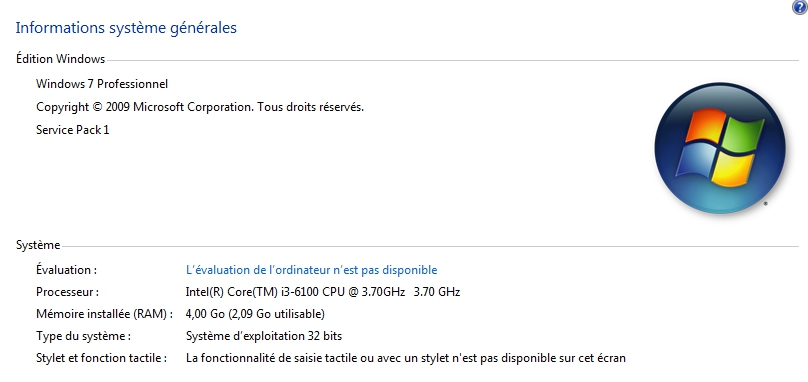Open the blue help question mark icon
The image size is (808, 382).
tap(800, 7)
